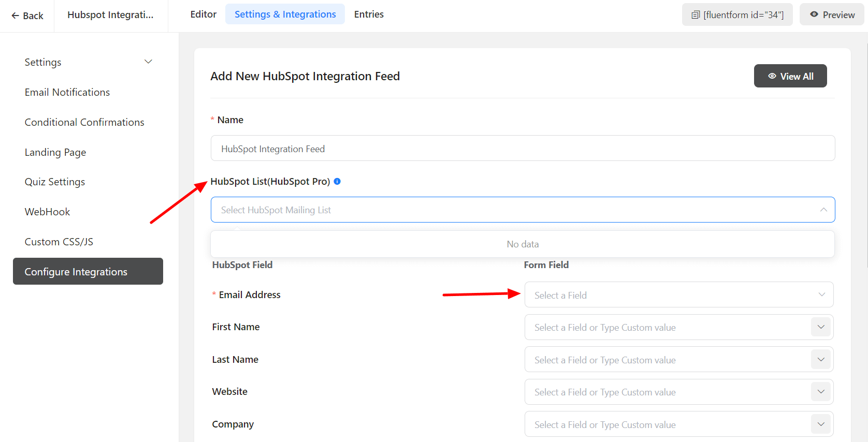Screen dimensions: 868x442
Task: Copy the fluentform id="34" shortcode
Action: pyautogui.click(x=737, y=14)
